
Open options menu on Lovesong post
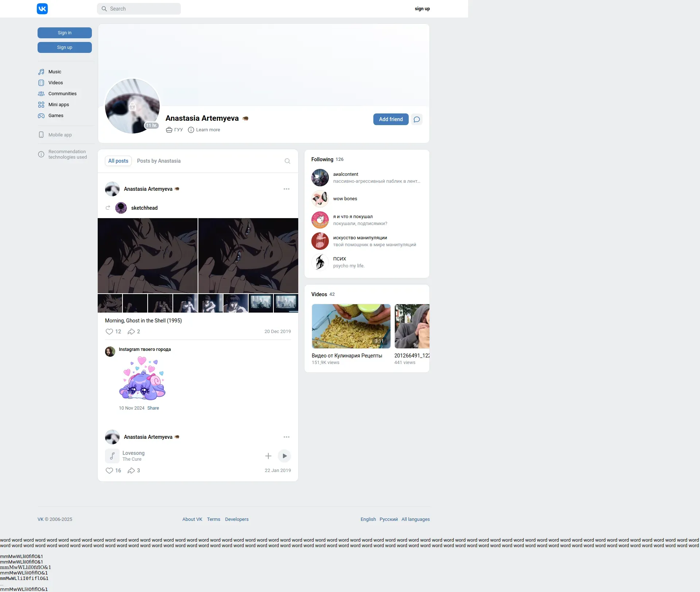point(287,437)
